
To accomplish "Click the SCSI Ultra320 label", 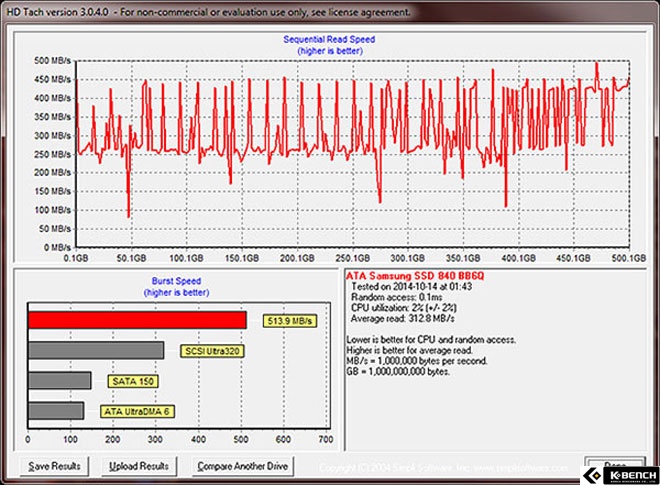I will click(x=212, y=351).
